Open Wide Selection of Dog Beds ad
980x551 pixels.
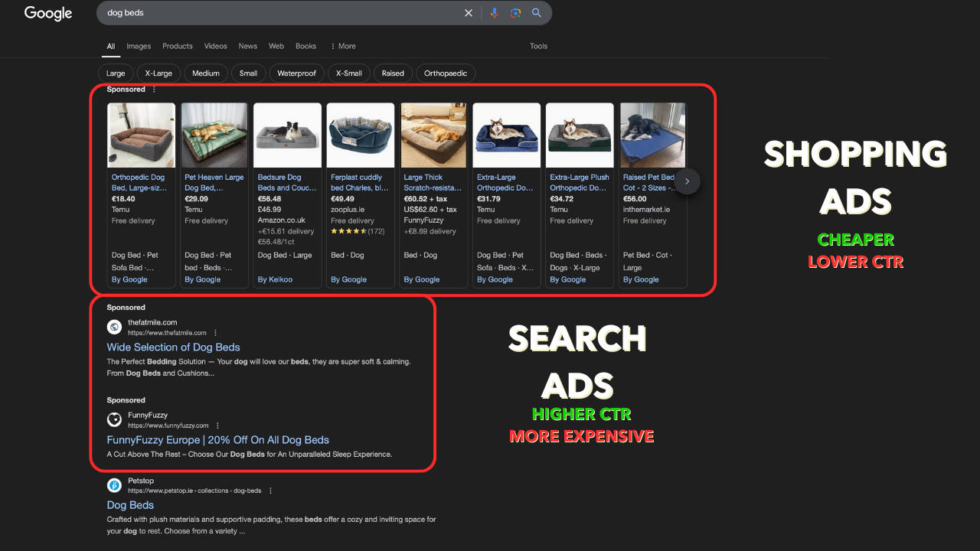(x=174, y=347)
